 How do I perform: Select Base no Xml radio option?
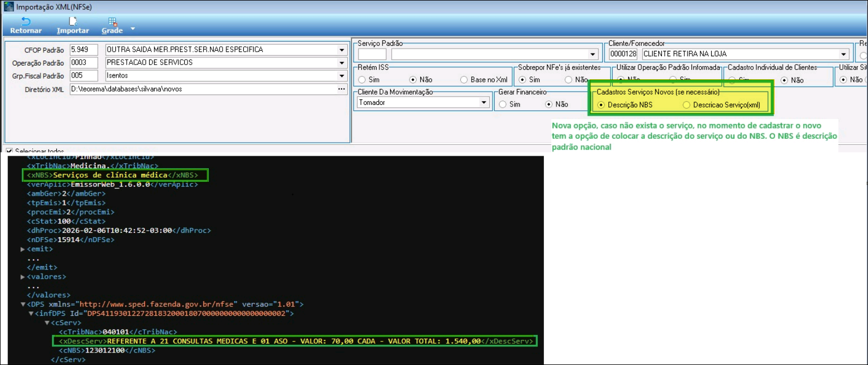tap(464, 80)
